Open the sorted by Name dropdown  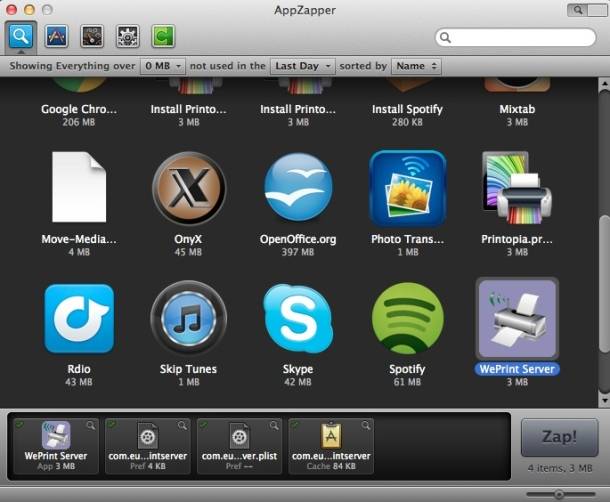[x=416, y=66]
